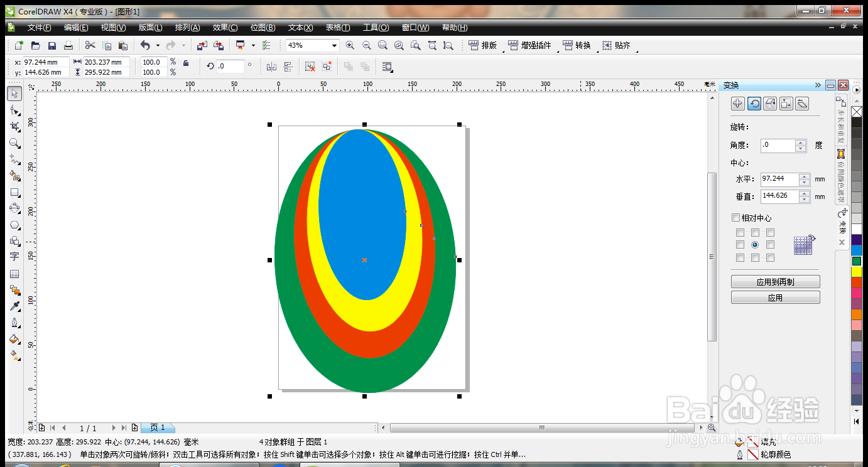868x467 pixels.
Task: Check the top-center anchor box
Action: coord(755,232)
